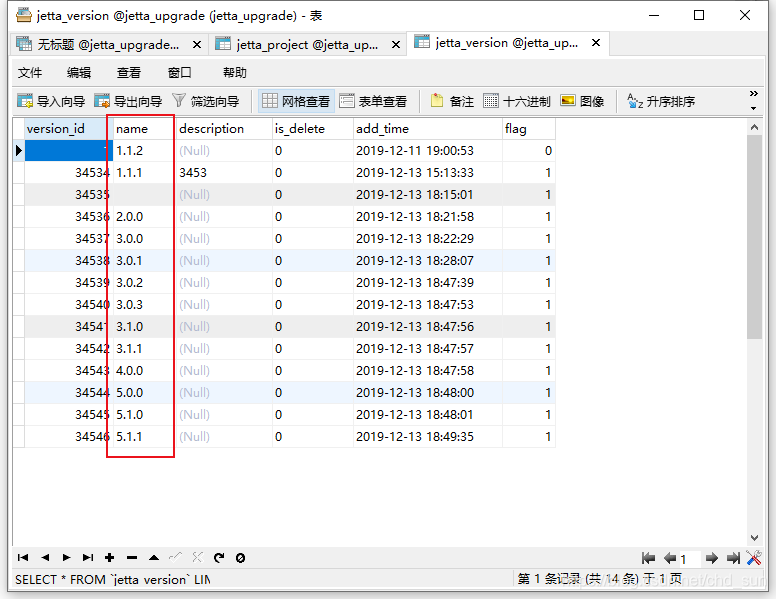Viewport: 776px width, 599px height.
Task: Add a new record with plus button
Action: 109,558
